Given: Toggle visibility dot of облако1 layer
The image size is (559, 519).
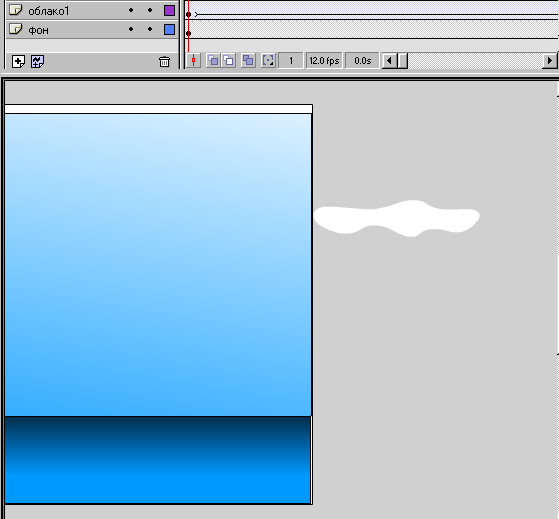Looking at the screenshot, I should [131, 10].
